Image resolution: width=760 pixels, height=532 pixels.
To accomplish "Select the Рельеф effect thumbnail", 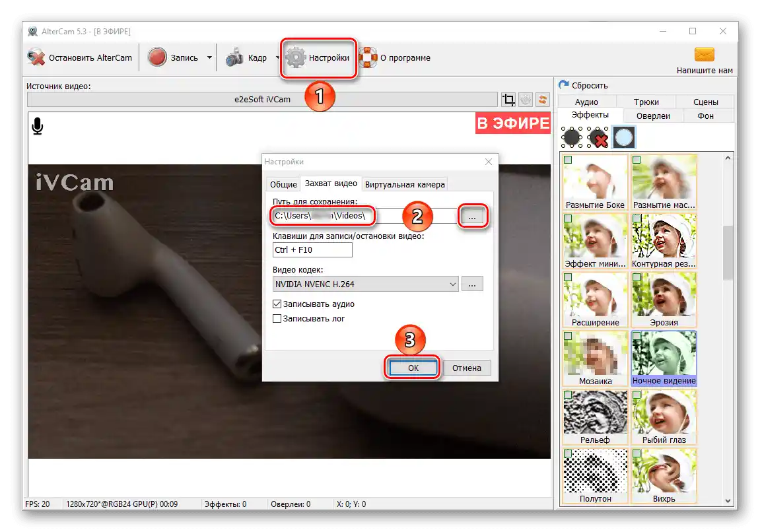I will click(x=596, y=416).
